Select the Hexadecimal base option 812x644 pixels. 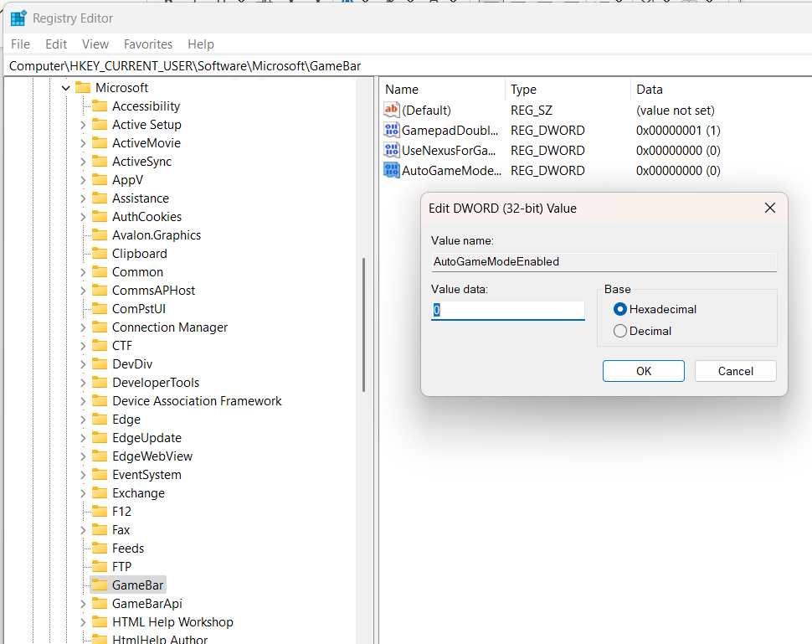[x=619, y=309]
